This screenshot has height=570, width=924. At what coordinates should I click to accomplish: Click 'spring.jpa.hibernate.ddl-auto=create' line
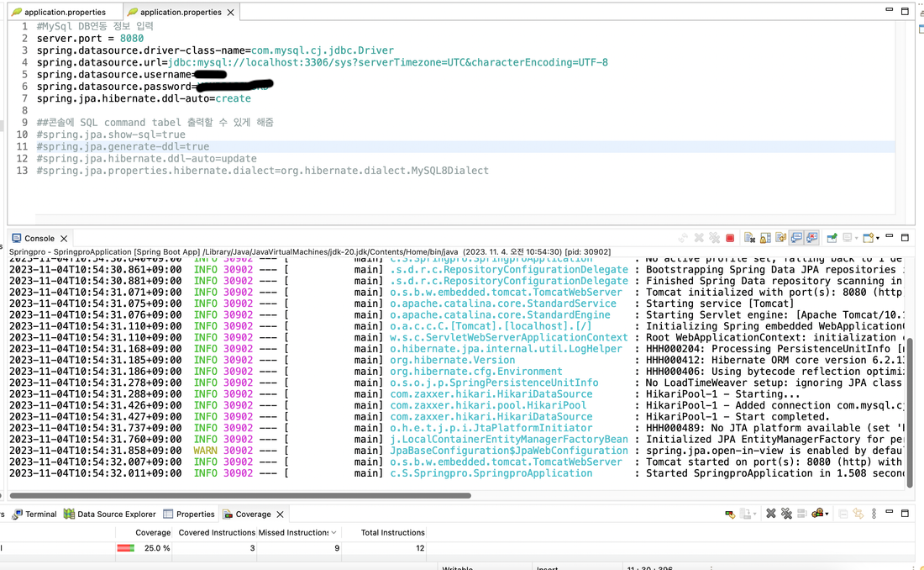[144, 98]
